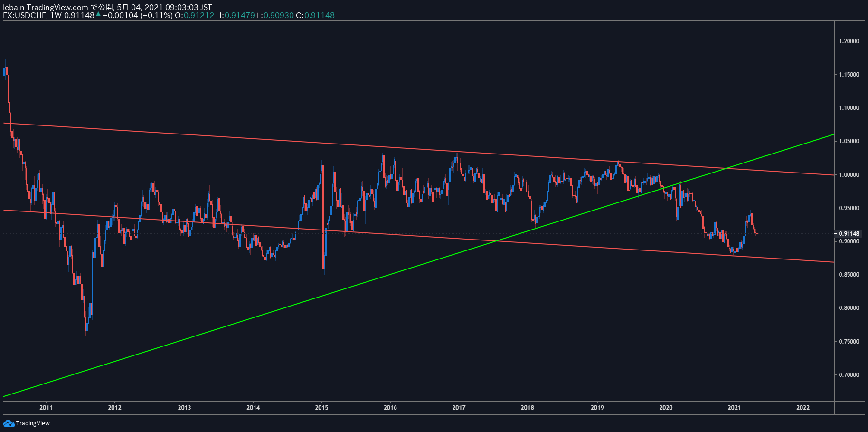The height and width of the screenshot is (432, 868).
Task: Click the 1.15000 price scale label
Action: pos(849,75)
